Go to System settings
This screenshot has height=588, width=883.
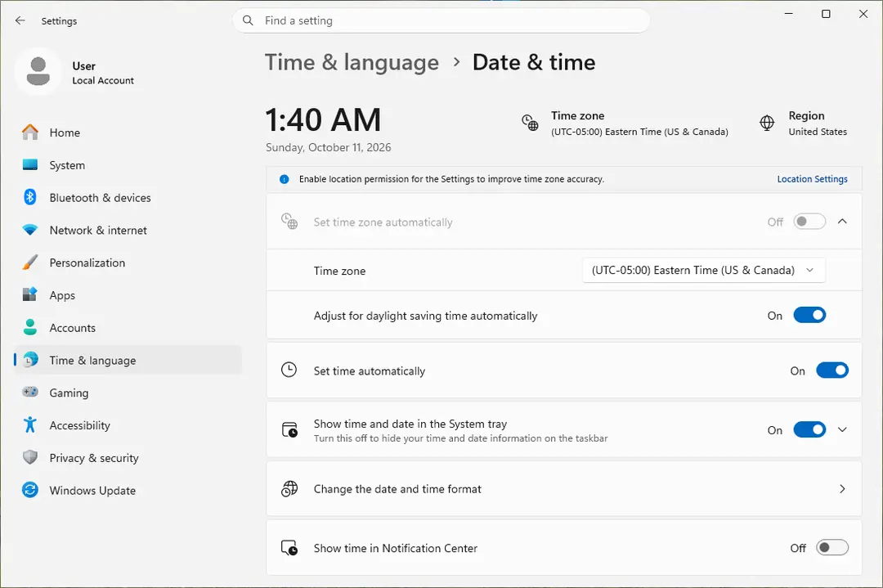[128, 165]
